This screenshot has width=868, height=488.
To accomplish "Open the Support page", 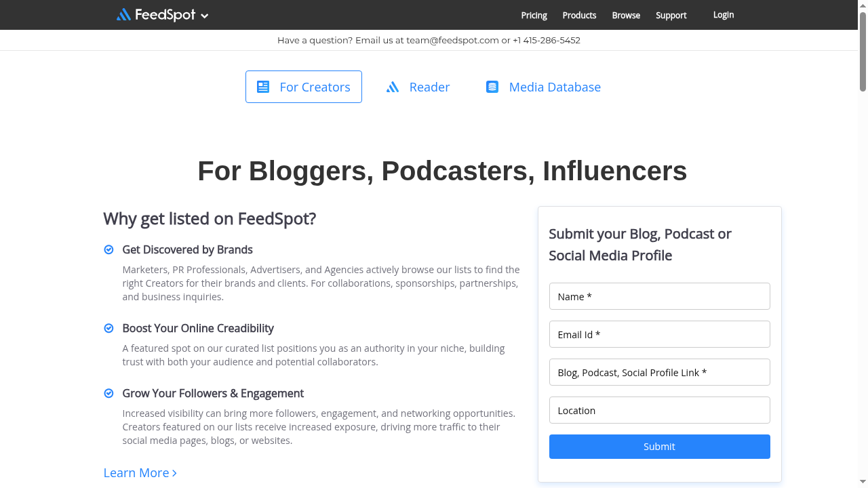I will point(671,15).
